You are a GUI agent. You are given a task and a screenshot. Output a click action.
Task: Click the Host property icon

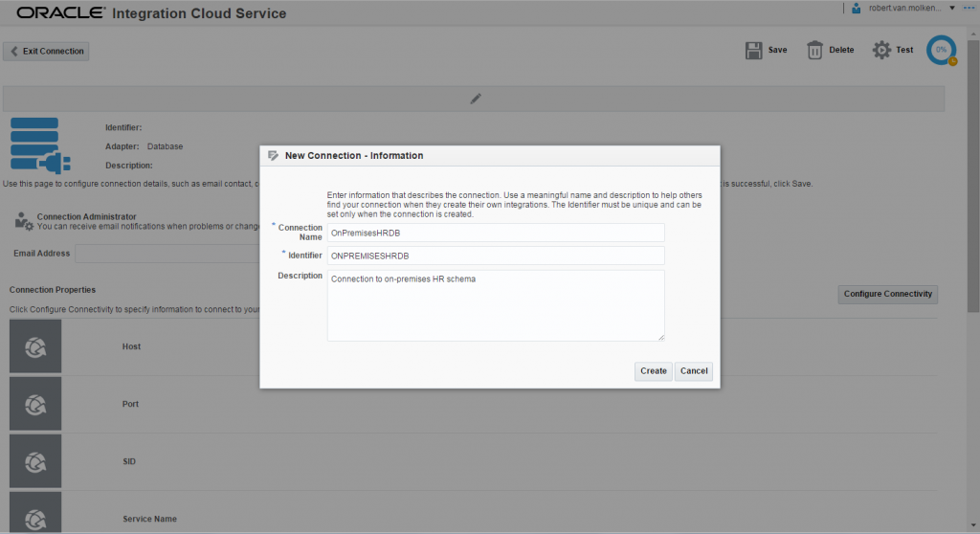35,346
